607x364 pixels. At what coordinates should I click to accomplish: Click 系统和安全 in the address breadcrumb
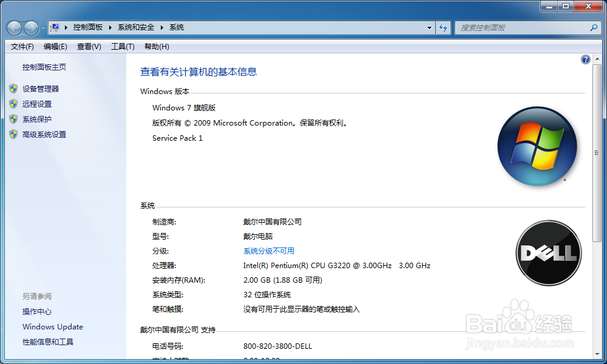coord(136,27)
